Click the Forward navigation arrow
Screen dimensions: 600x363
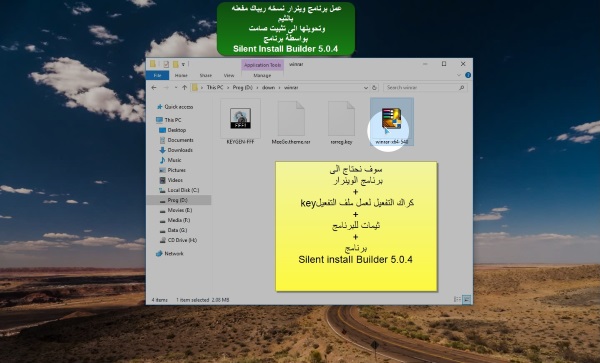166,88
